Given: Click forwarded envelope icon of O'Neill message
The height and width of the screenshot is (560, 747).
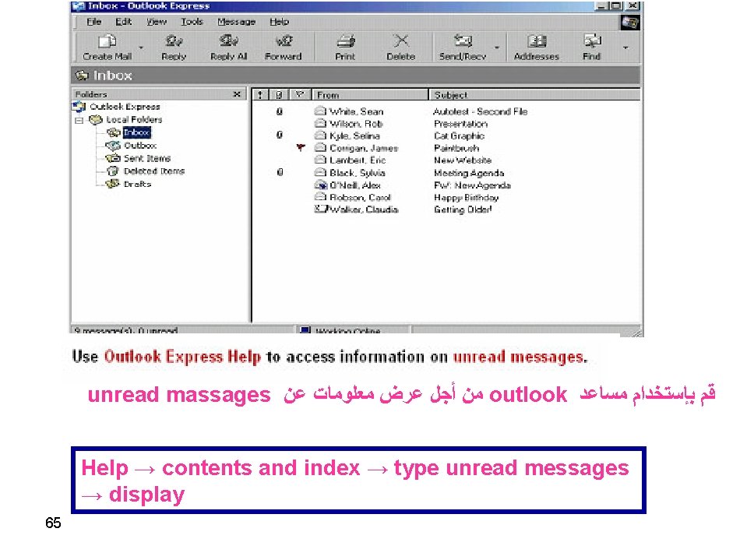Looking at the screenshot, I should 321,185.
